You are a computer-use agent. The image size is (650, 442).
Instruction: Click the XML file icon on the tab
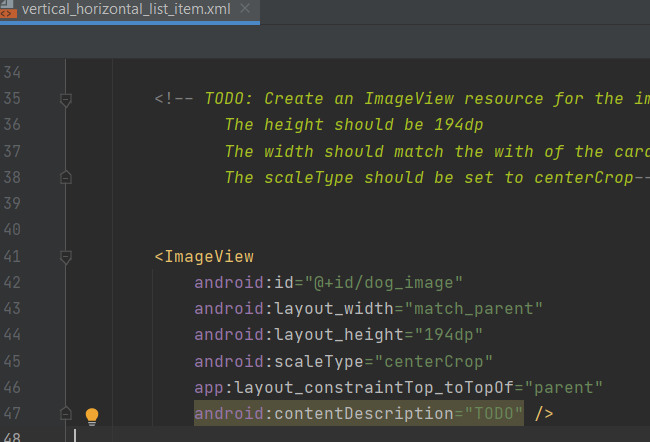point(8,10)
